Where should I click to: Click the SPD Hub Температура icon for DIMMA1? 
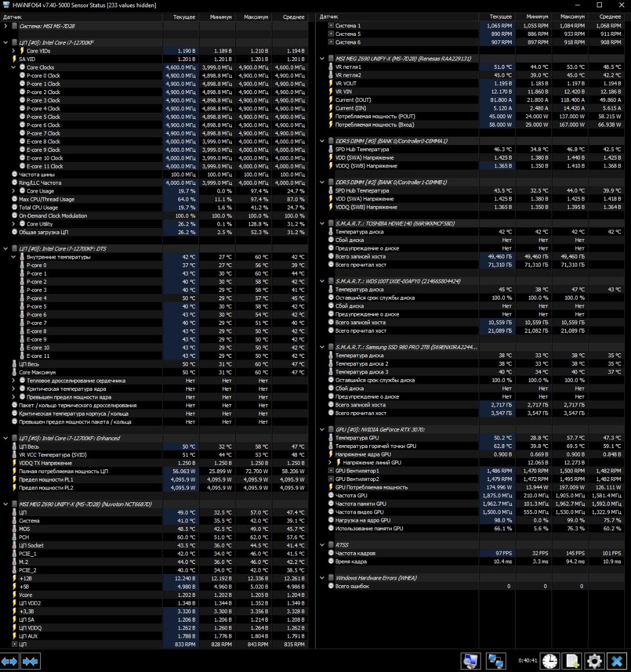pos(331,150)
